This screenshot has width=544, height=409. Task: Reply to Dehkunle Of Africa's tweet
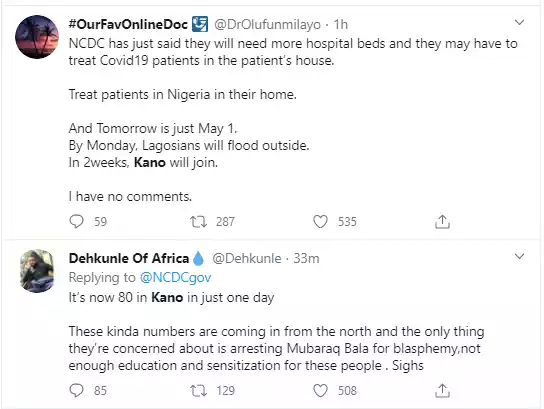[77, 390]
